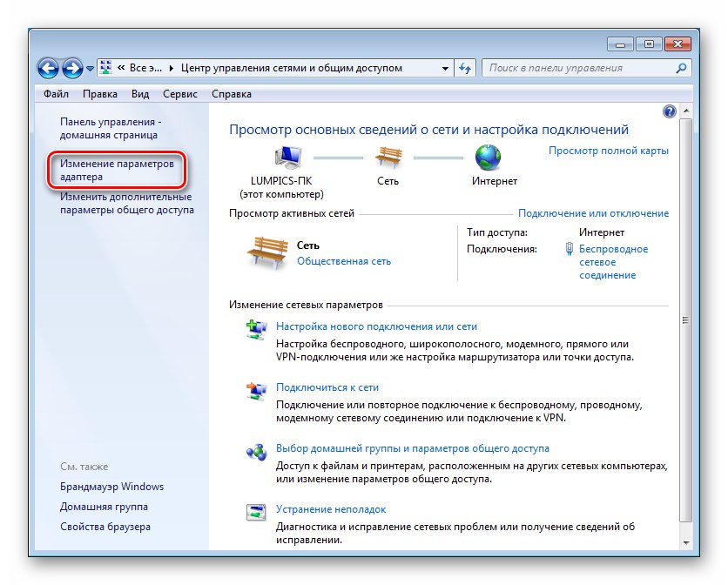The width and height of the screenshot is (728, 585).
Task: Open the Файл menu
Action: [x=57, y=94]
